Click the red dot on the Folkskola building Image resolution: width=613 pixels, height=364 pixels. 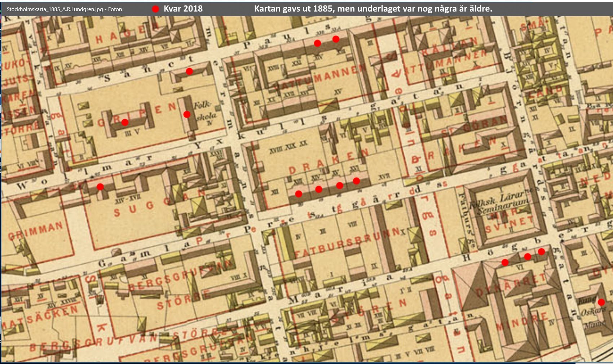coord(187,114)
